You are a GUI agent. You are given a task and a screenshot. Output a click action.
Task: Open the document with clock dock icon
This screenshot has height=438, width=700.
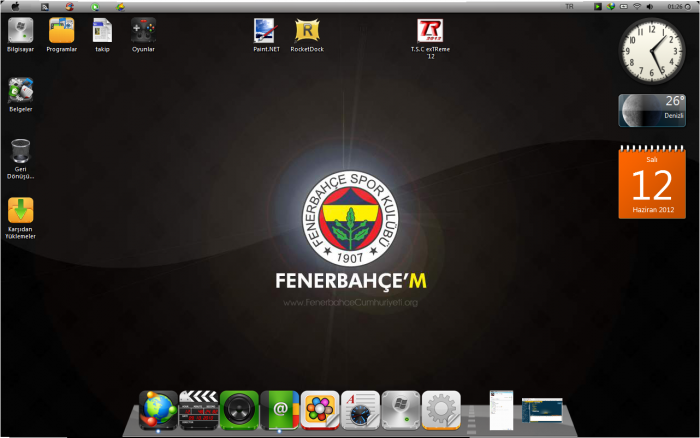coord(360,410)
